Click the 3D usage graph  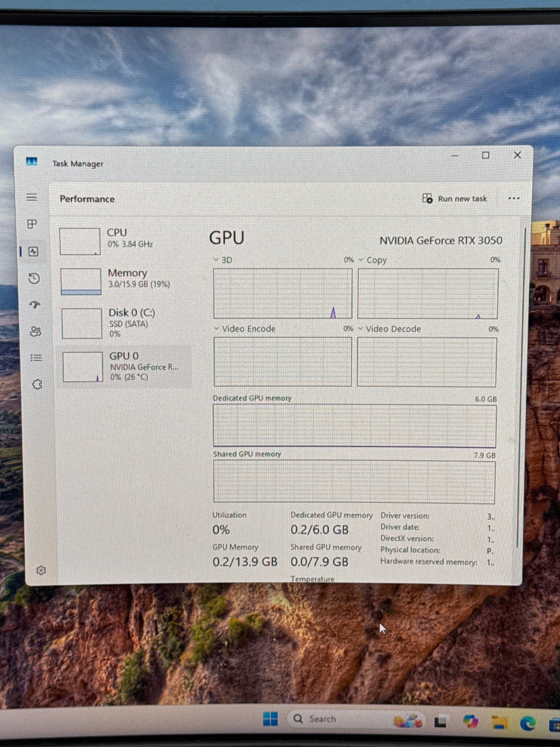click(x=283, y=293)
